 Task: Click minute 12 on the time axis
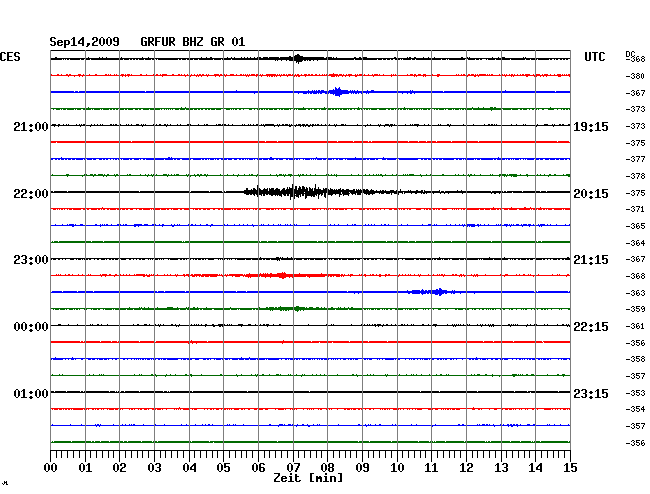point(466,467)
